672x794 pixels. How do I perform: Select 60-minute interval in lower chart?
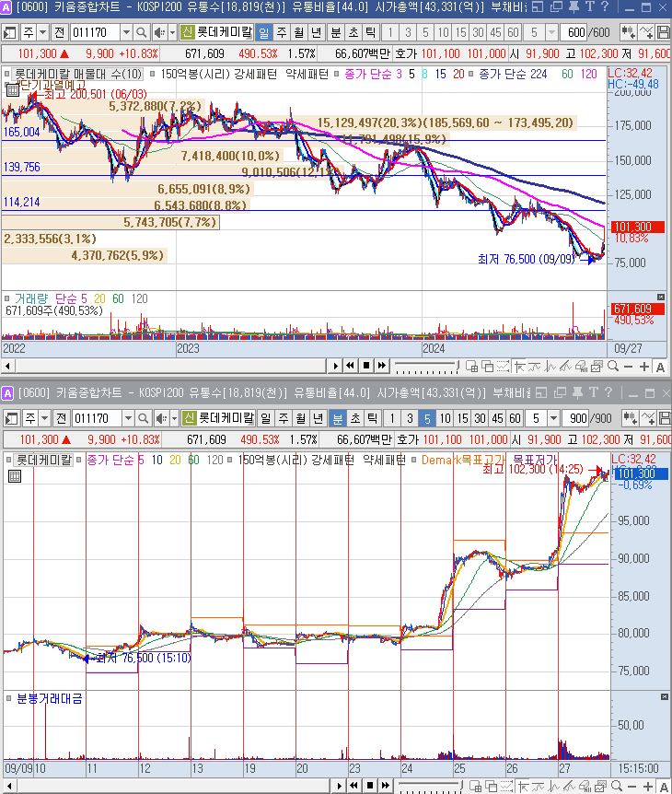click(516, 419)
